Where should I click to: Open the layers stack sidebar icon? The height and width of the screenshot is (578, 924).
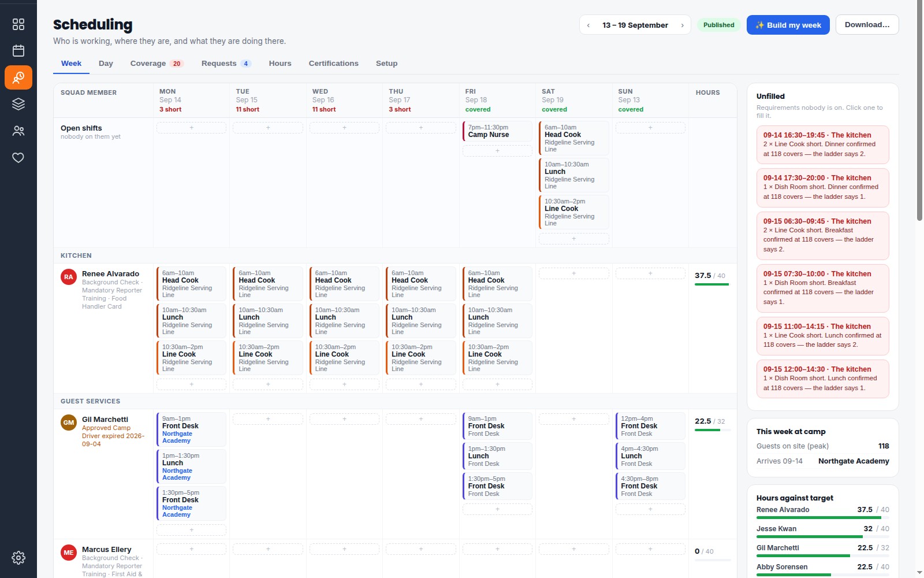pos(18,104)
